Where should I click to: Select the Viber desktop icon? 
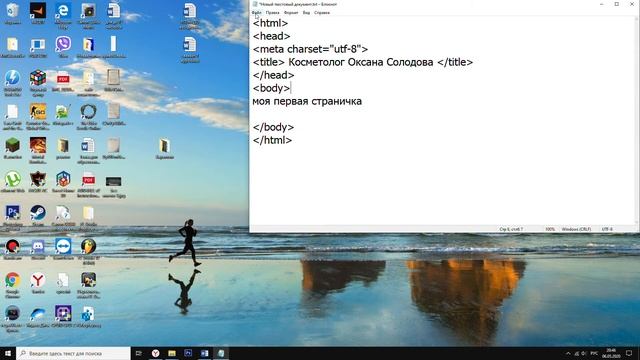coord(63,47)
